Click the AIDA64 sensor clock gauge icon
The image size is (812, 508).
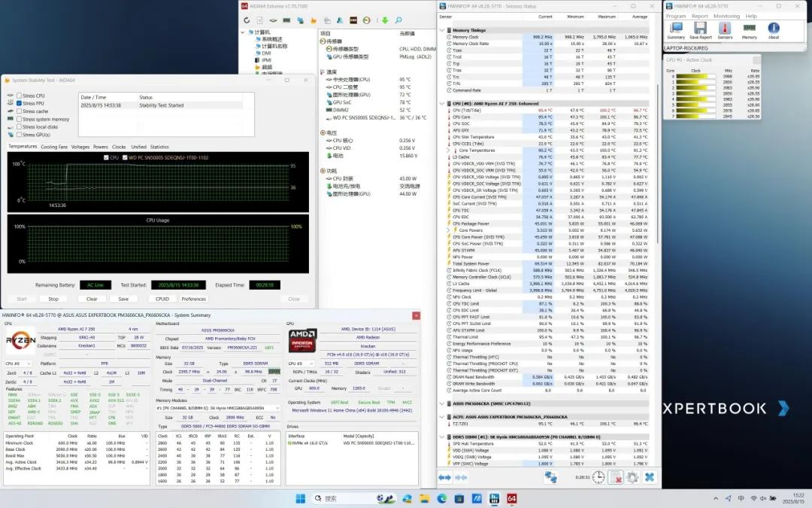tap(367, 20)
